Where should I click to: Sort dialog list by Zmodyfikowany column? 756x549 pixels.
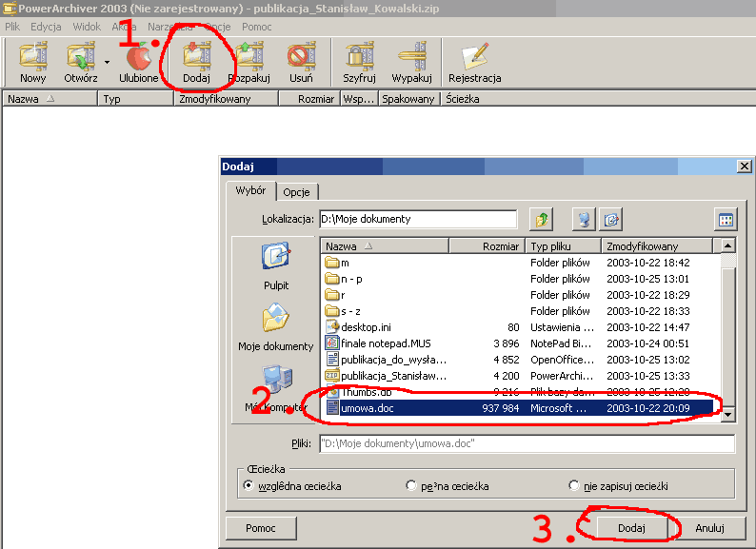[657, 246]
